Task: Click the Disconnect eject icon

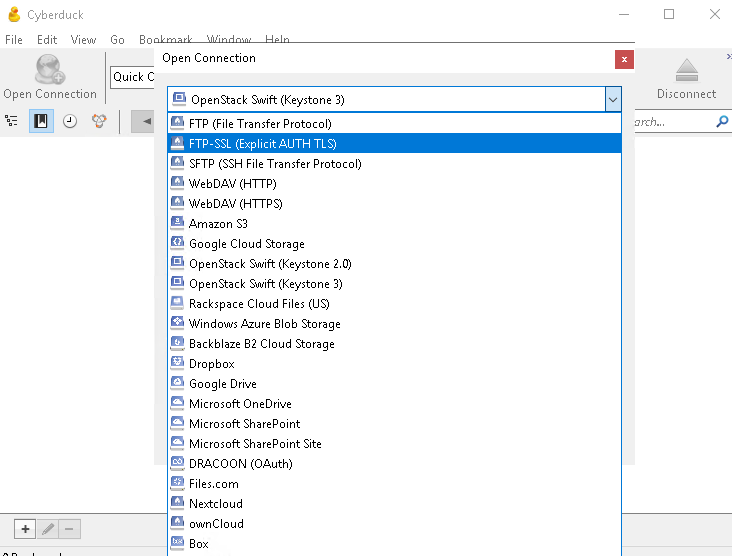Action: 686,70
